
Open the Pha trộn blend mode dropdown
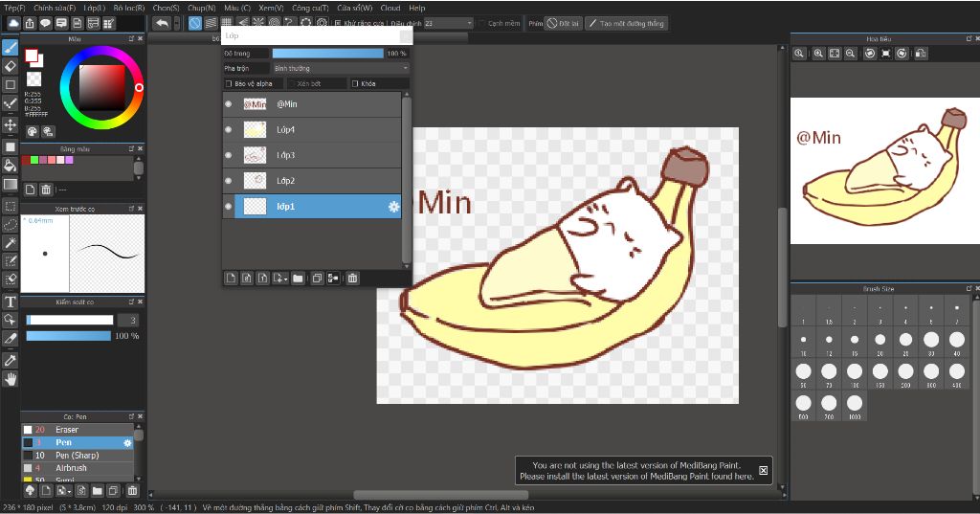[340, 69]
